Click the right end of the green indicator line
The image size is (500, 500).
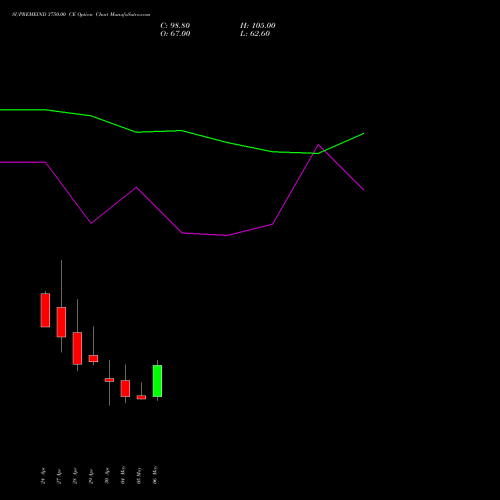(363, 134)
